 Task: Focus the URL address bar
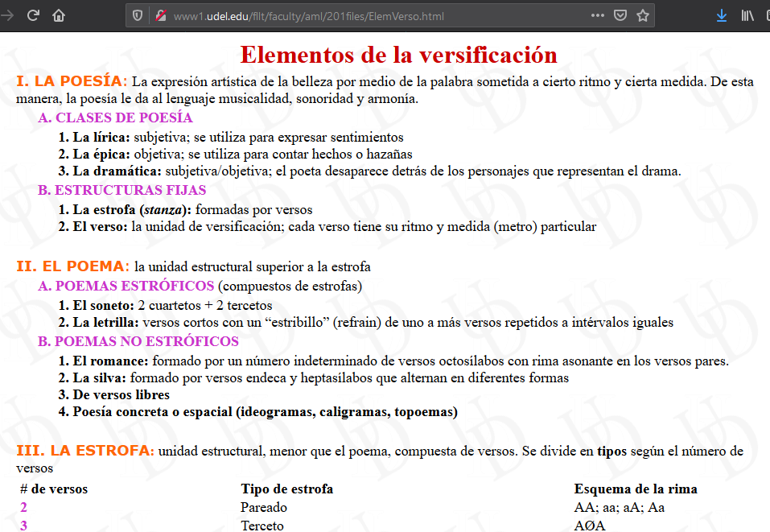click(362, 16)
